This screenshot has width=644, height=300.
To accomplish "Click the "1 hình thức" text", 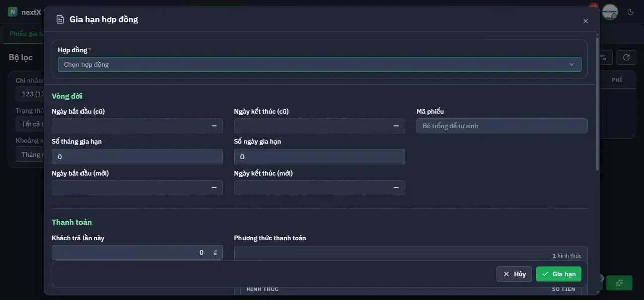I will 567,256.
